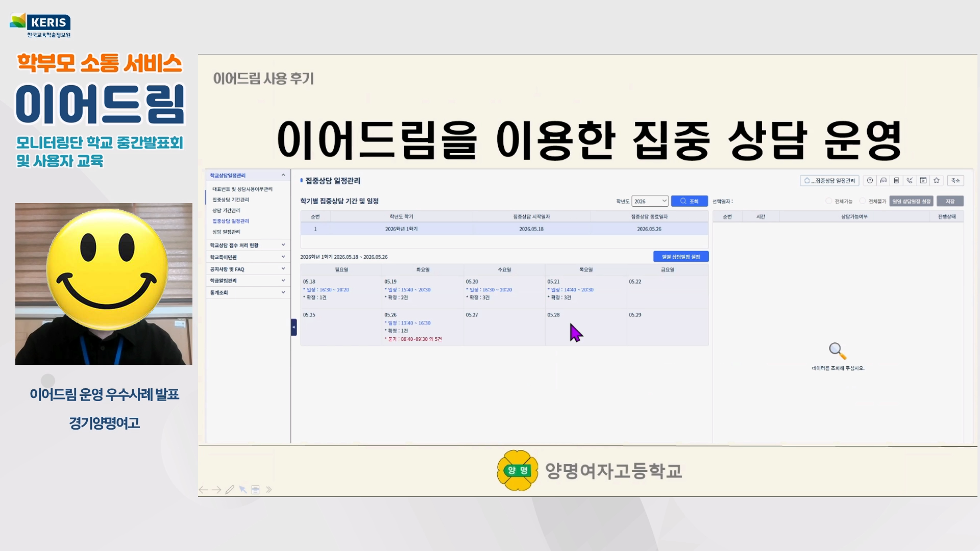Viewport: 980px width, 551px height.
Task: Select the 05.29 Friday calendar cell
Action: 668,327
